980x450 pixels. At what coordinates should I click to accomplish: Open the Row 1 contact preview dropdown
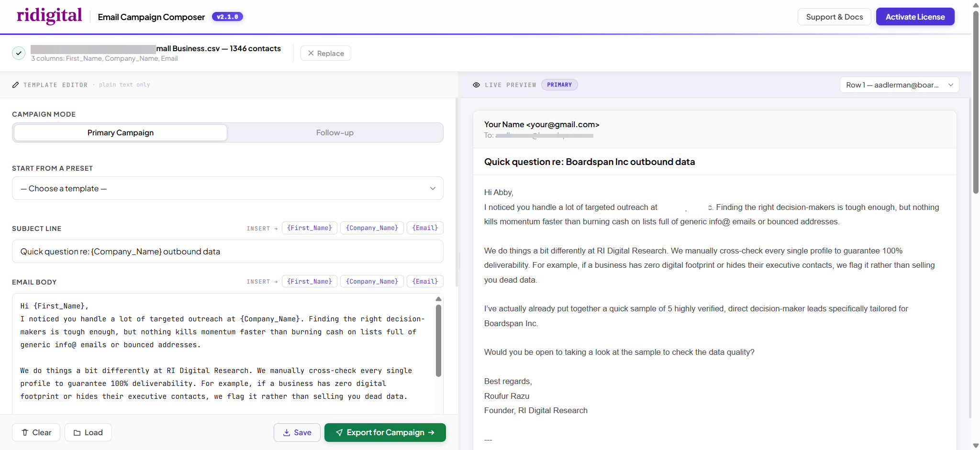click(x=899, y=85)
